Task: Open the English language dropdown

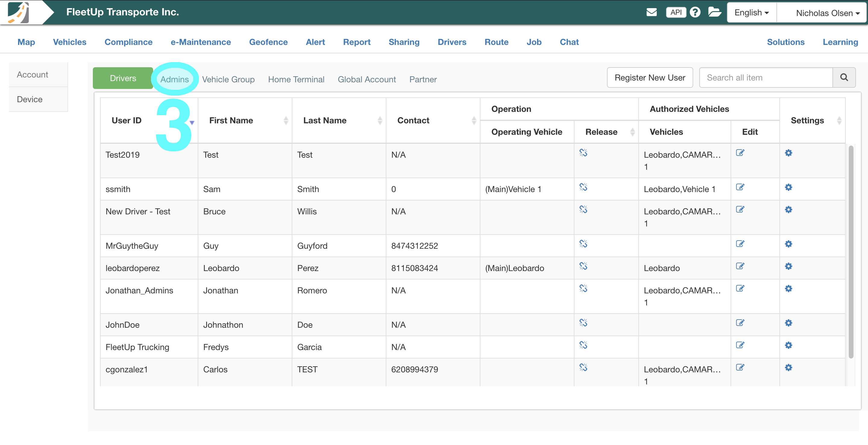Action: point(752,12)
